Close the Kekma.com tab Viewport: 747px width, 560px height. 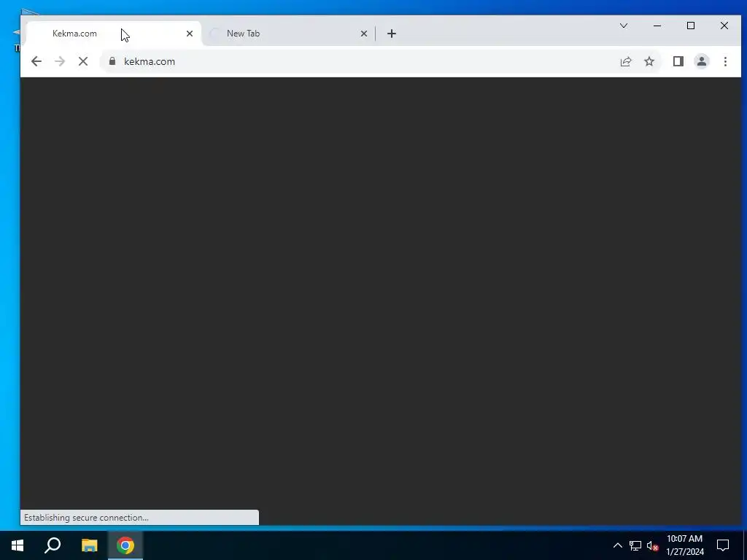click(190, 34)
